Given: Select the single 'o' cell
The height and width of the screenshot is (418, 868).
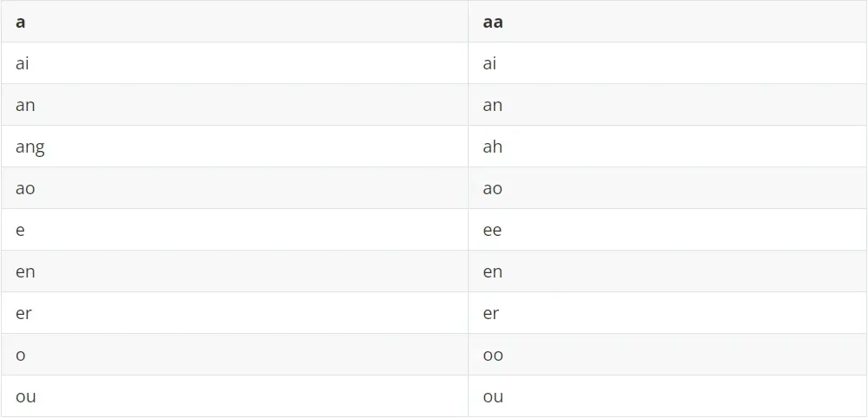Looking at the screenshot, I should 234,354.
